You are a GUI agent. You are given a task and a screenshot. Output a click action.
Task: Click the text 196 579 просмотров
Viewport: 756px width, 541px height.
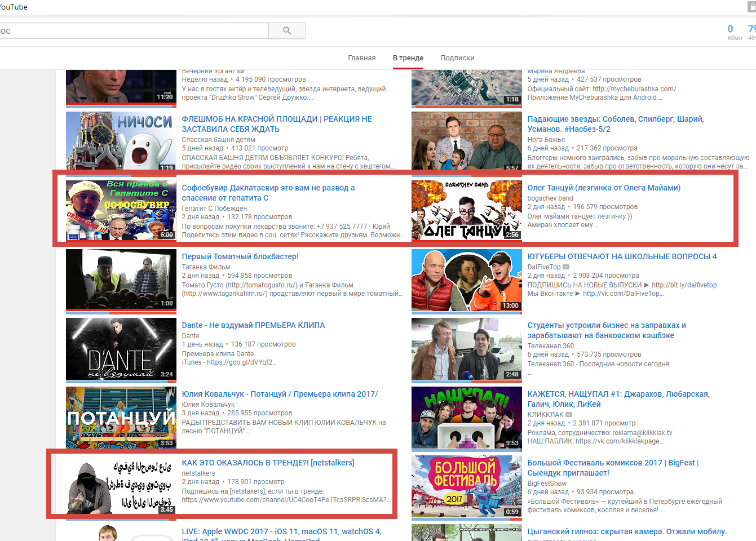[x=605, y=207]
